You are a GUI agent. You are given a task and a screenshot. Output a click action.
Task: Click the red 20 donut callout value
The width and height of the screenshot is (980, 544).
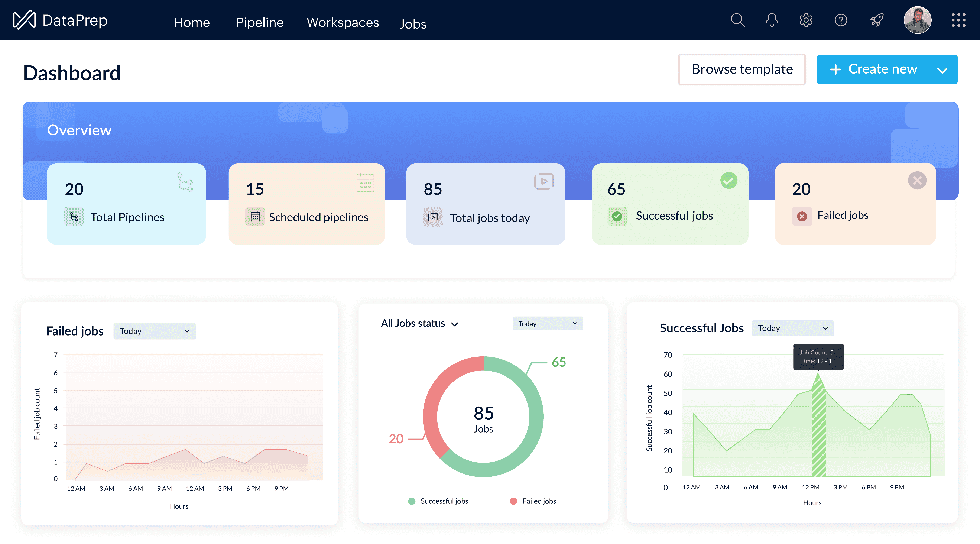[396, 439]
